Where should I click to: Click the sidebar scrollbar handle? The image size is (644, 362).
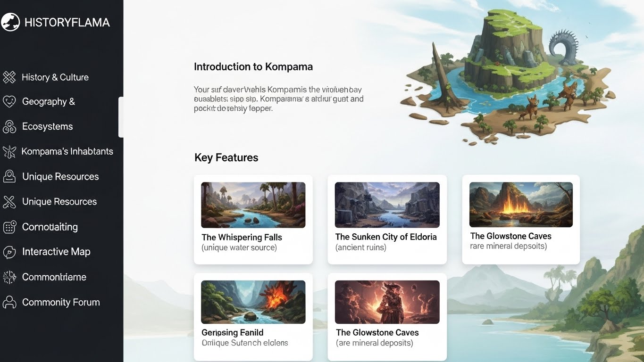click(x=121, y=117)
